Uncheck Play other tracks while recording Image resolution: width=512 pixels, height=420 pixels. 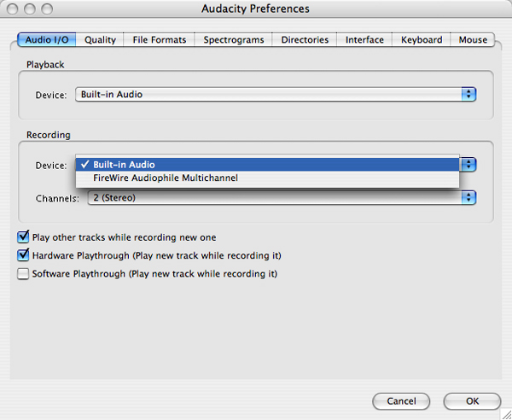tap(23, 236)
